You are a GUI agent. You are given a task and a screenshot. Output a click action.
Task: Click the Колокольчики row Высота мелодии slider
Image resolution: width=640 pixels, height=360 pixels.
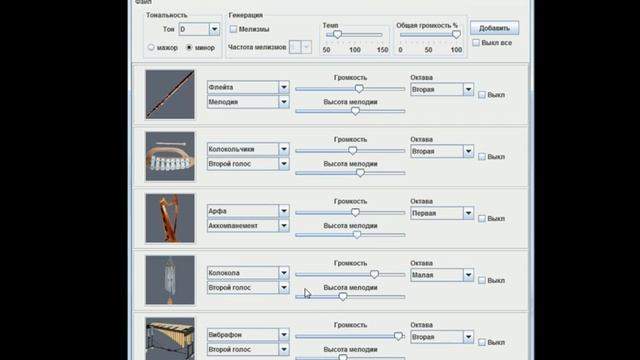(x=350, y=173)
